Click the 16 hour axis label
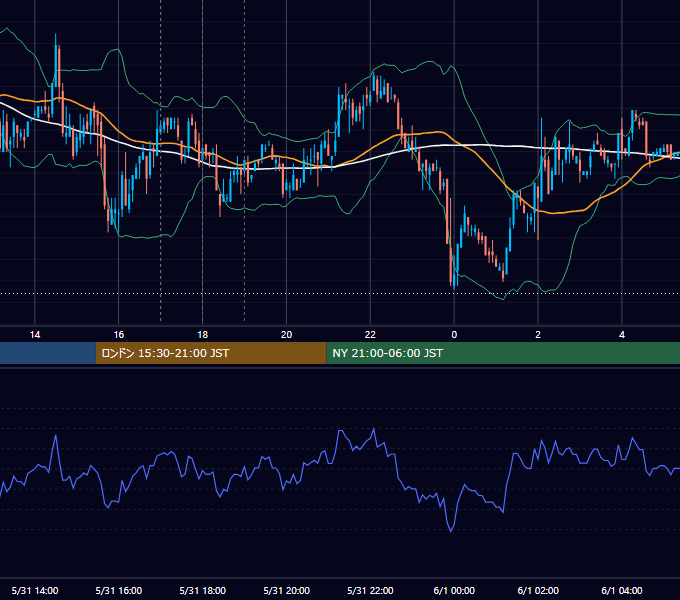The width and height of the screenshot is (680, 600). tap(118, 335)
